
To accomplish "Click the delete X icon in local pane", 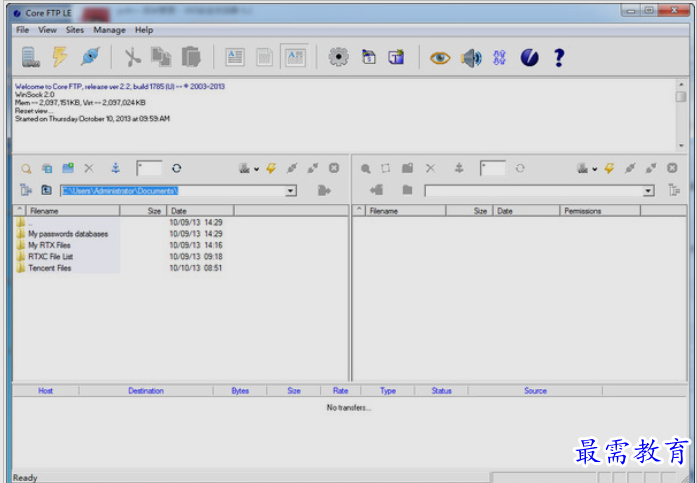I will (x=89, y=168).
